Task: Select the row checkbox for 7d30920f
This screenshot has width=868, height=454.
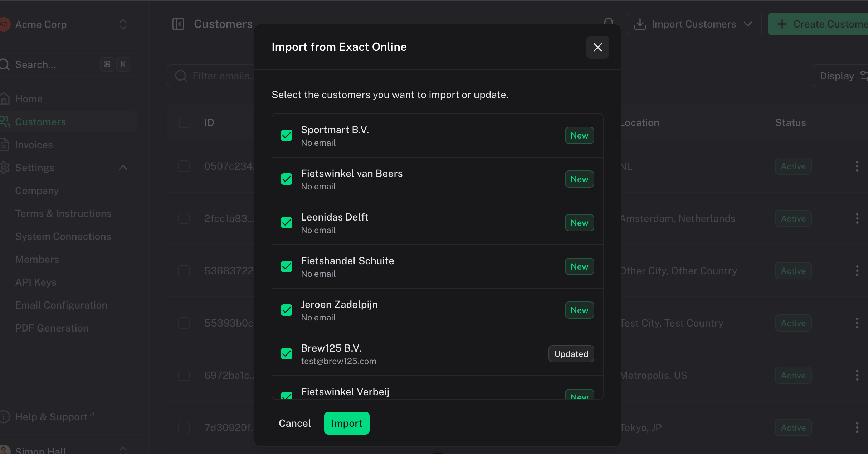Action: click(184, 428)
